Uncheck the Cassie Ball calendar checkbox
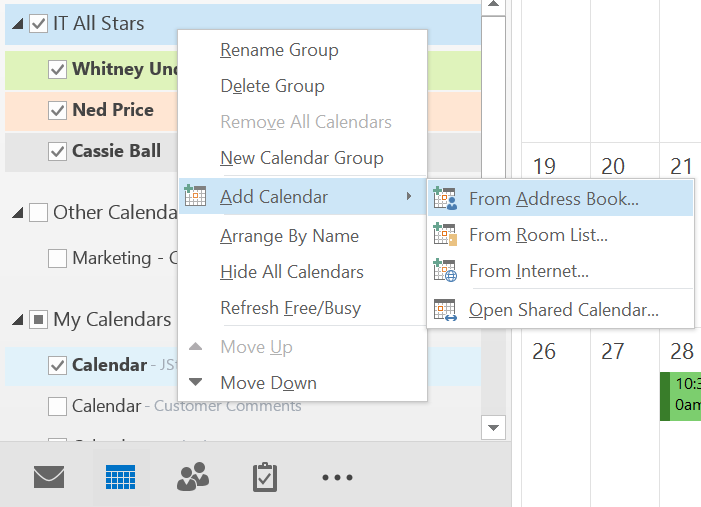The image size is (701, 507). click(x=58, y=152)
